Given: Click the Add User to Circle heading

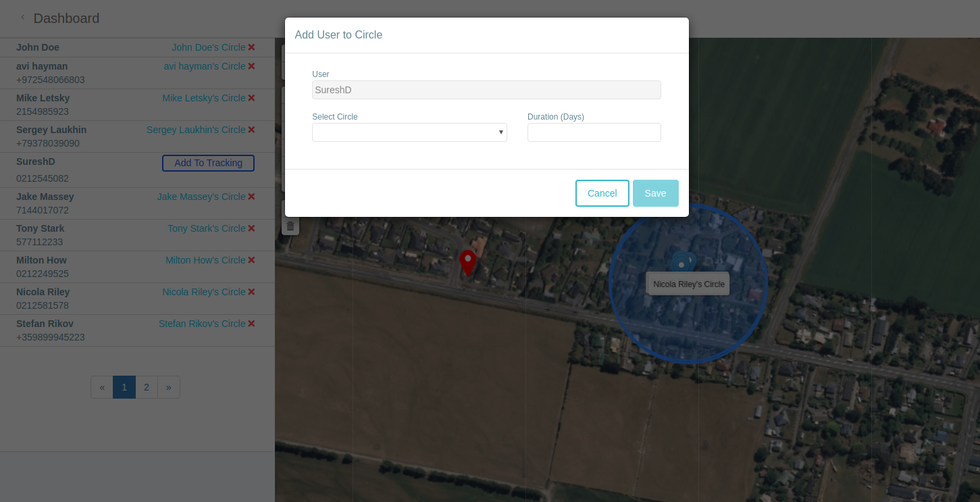Looking at the screenshot, I should tap(338, 34).
